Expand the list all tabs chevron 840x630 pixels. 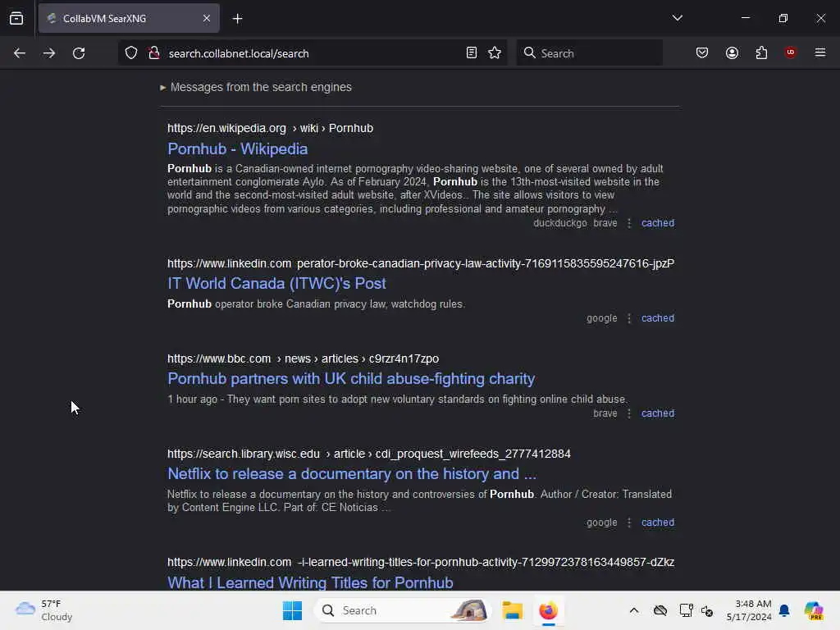click(677, 18)
